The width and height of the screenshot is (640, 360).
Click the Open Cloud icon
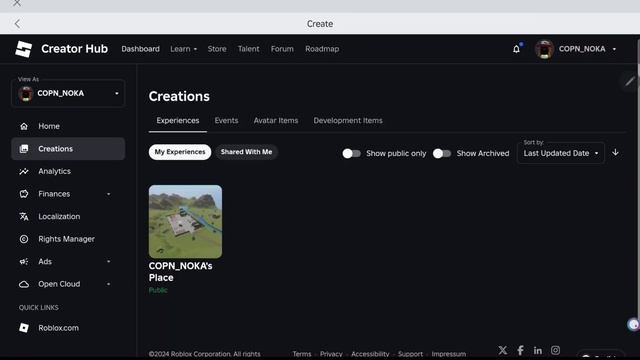[24, 284]
